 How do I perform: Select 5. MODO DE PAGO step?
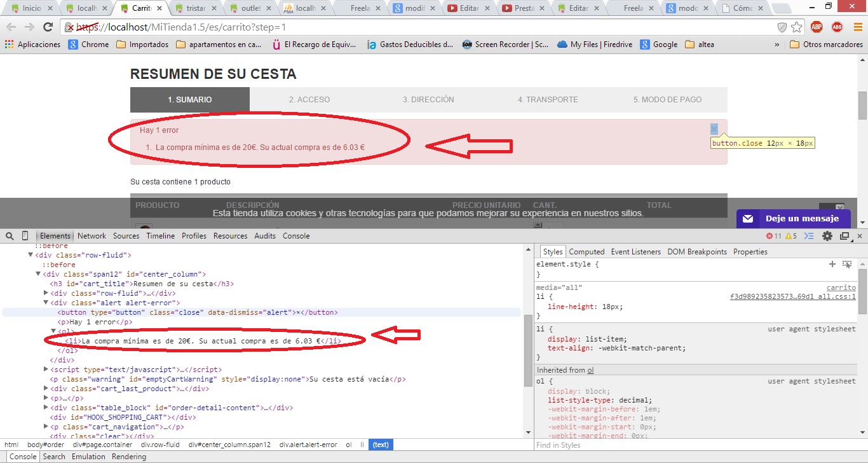(x=667, y=100)
